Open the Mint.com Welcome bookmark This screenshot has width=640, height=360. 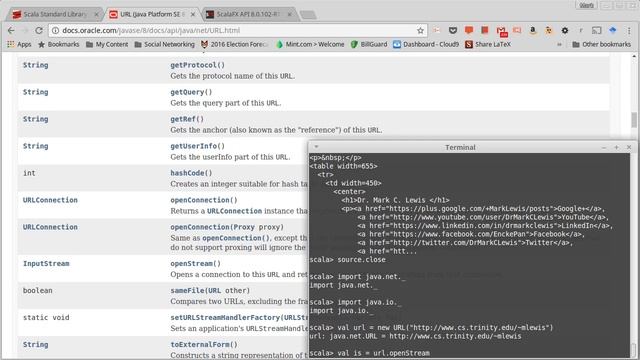point(310,44)
